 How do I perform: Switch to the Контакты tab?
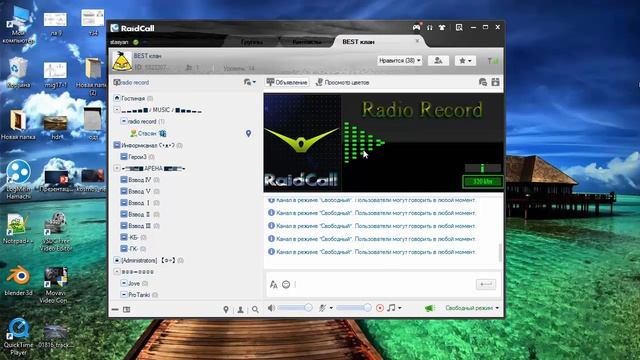pyautogui.click(x=307, y=42)
